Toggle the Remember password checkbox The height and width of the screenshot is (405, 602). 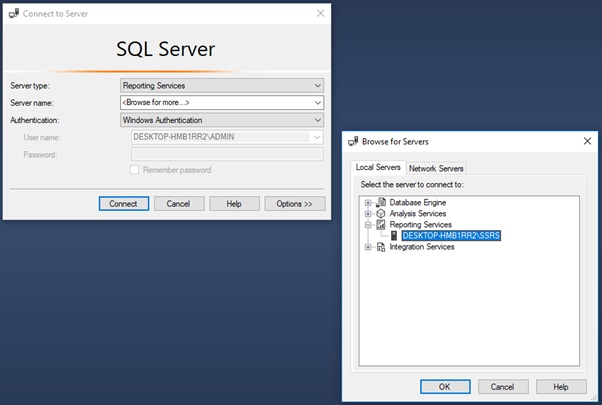(134, 170)
